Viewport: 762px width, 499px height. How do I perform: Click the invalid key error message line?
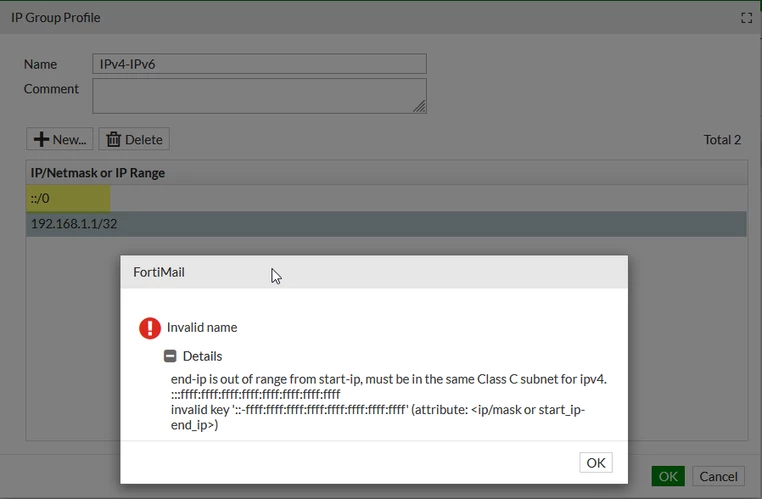click(x=378, y=417)
